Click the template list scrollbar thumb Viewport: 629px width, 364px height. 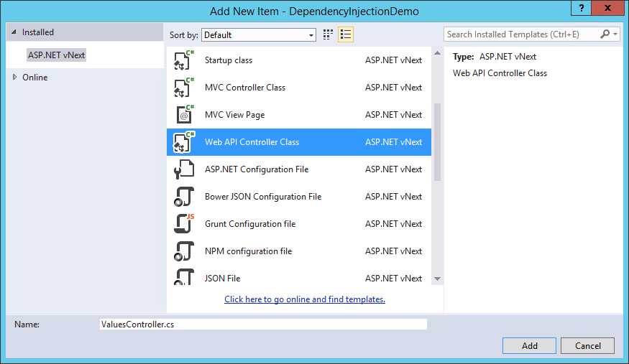click(x=437, y=142)
